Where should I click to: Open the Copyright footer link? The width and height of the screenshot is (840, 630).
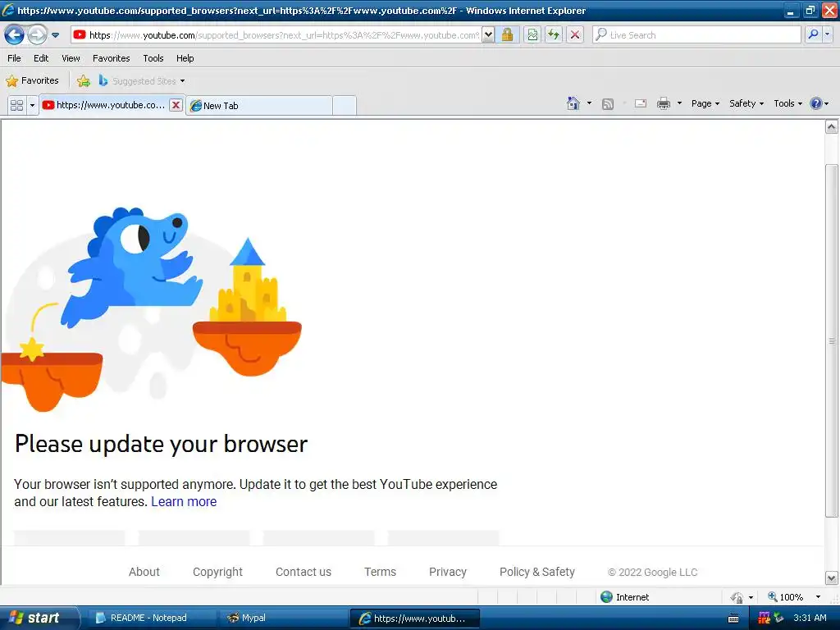[x=217, y=572]
